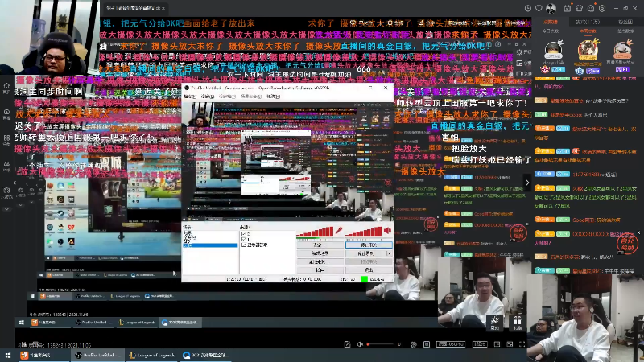Click the top-left control button in OBS
644x362 pixels.
(x=320, y=245)
